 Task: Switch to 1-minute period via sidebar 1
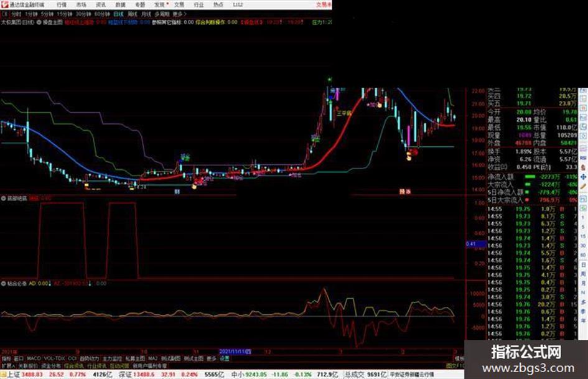(x=583, y=217)
